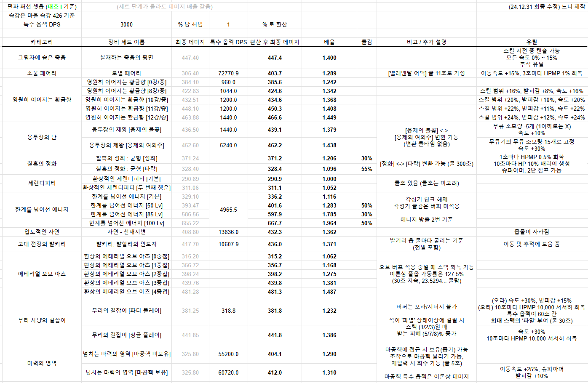Click the 3000 special option DPS value cell
This screenshot has height=383, width=588.
(x=126, y=24)
